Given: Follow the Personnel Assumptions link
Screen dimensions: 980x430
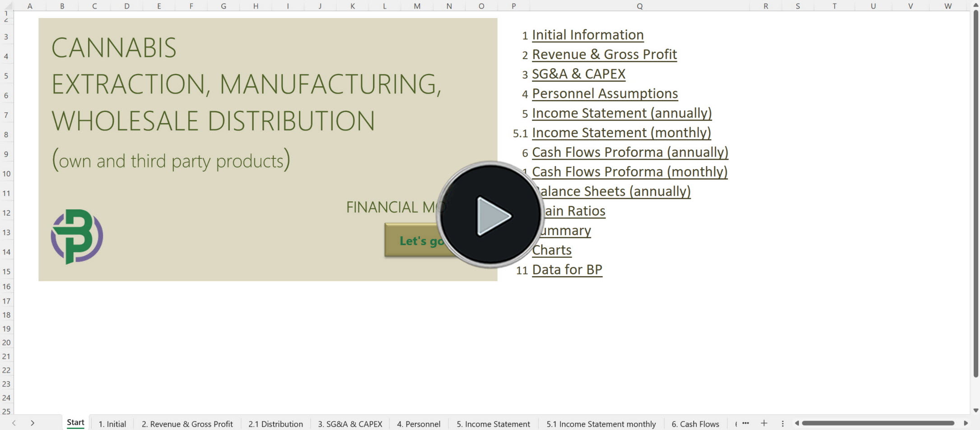Looking at the screenshot, I should pyautogui.click(x=605, y=93).
